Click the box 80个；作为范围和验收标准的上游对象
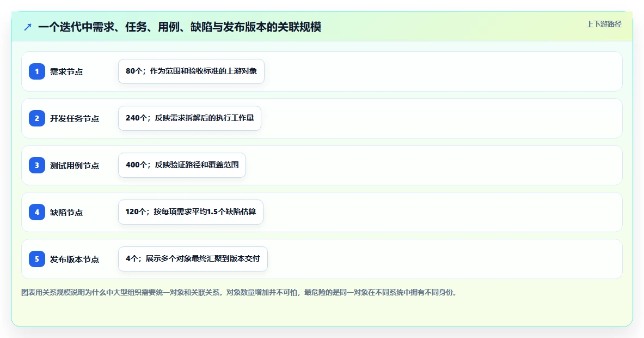This screenshot has height=338, width=644. point(192,71)
